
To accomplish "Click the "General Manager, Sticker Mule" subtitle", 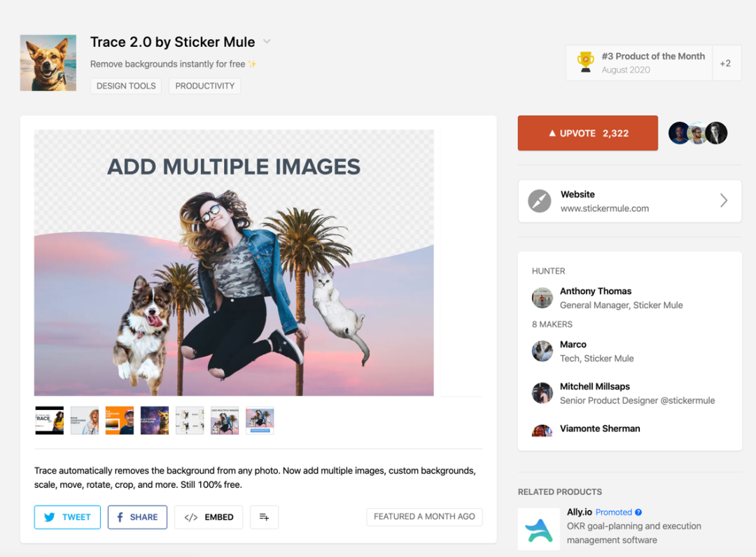I will 621,305.
